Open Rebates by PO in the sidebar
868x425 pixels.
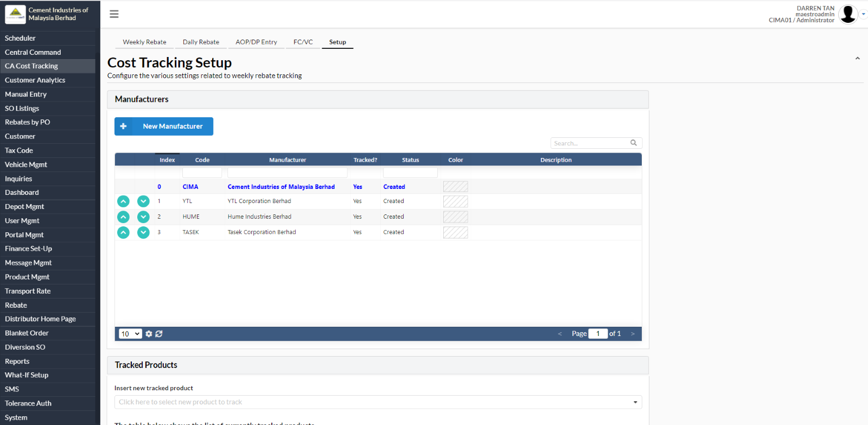pos(48,122)
